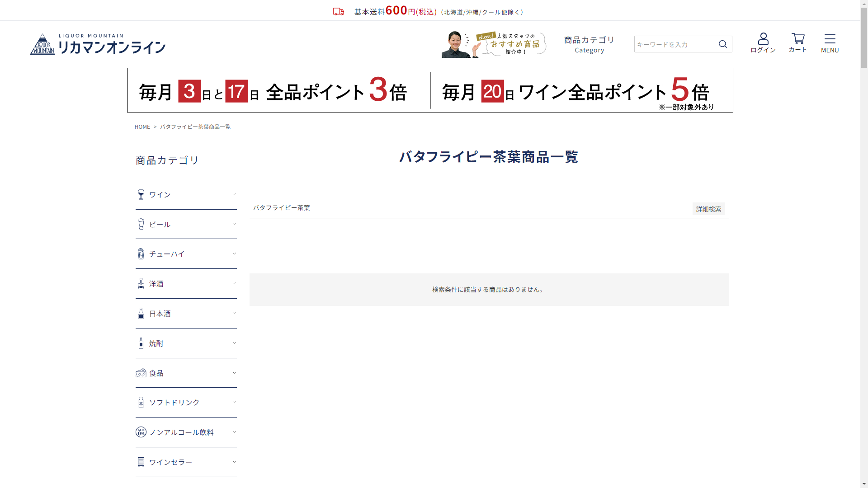Open the login user icon

[763, 39]
